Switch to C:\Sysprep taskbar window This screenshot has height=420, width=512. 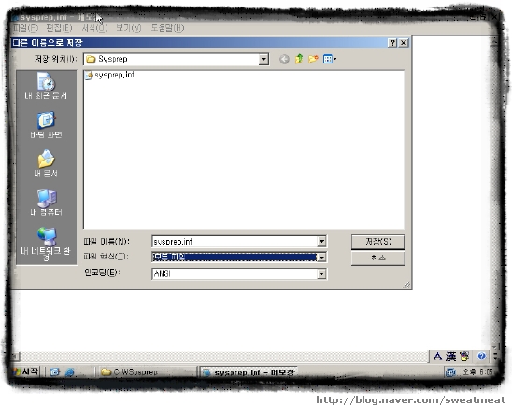click(x=146, y=371)
